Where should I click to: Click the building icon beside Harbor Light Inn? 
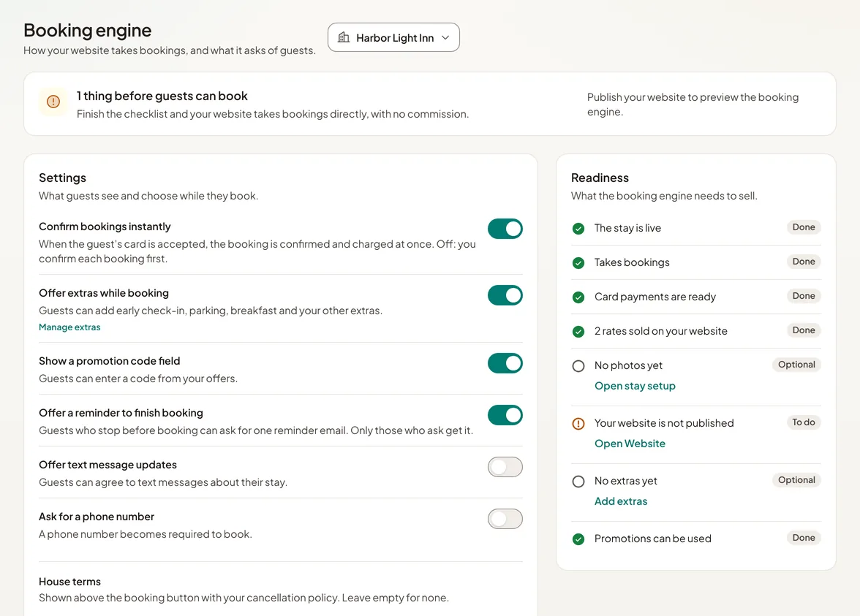[344, 37]
